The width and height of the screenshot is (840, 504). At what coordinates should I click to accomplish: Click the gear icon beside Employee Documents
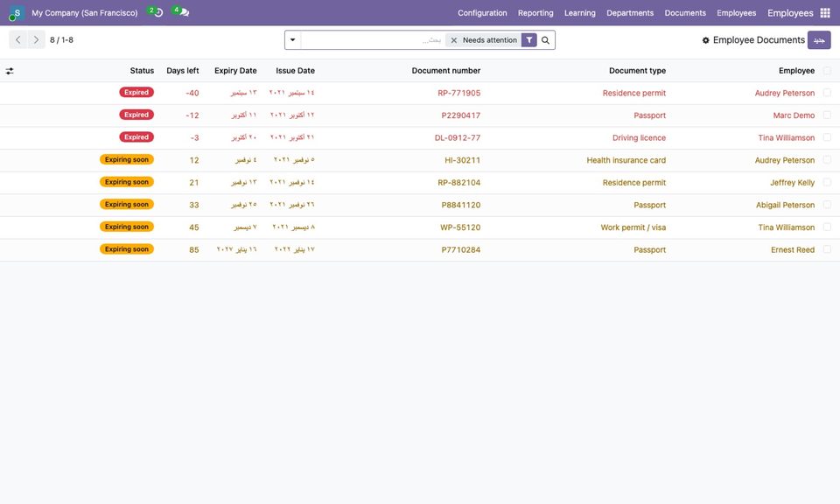(x=705, y=40)
